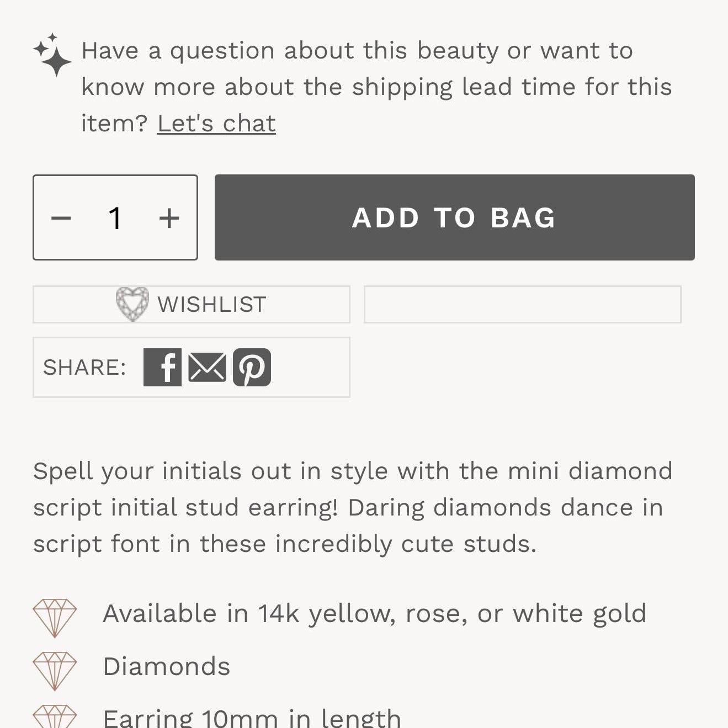Click the "Earring 10mm in length" text

[x=252, y=718]
